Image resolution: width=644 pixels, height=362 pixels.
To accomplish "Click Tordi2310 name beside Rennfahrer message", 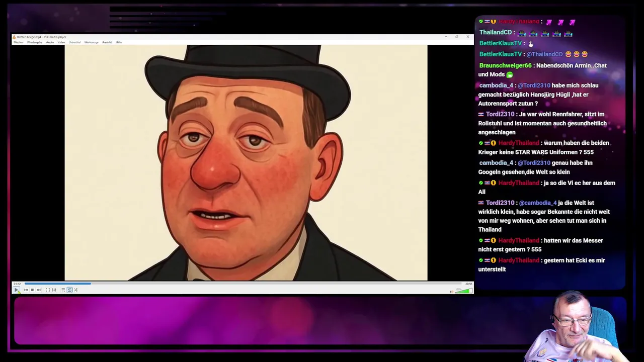I will tap(500, 115).
